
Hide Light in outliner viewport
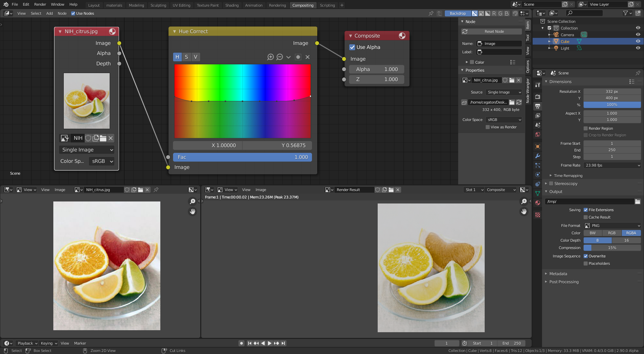(638, 48)
